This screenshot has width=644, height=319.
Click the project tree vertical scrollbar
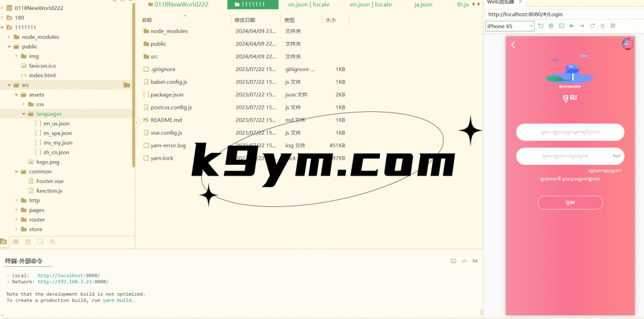133,86
